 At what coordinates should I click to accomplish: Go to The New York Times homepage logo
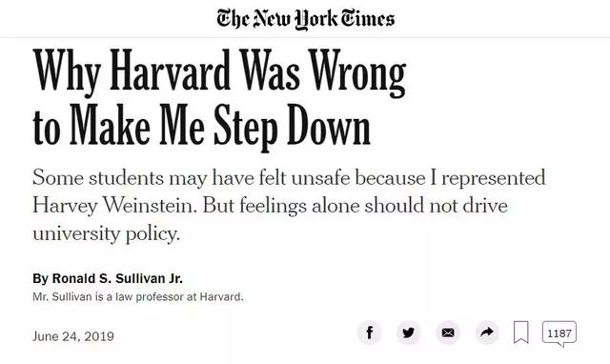pyautogui.click(x=305, y=19)
